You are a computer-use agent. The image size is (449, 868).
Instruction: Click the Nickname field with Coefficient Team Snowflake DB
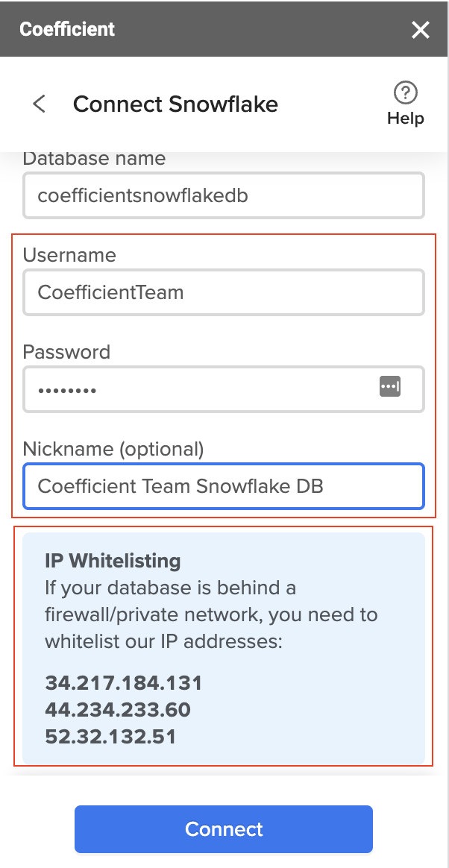[x=224, y=486]
